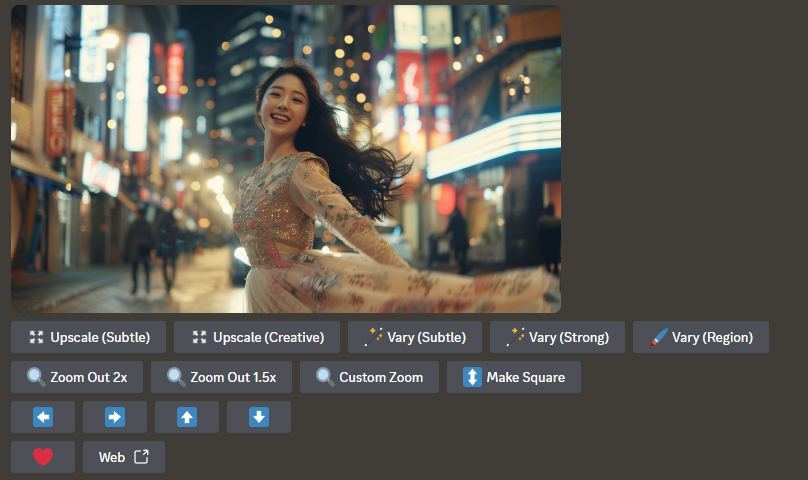
Task: Open Vary (Region) editor
Action: 701,337
